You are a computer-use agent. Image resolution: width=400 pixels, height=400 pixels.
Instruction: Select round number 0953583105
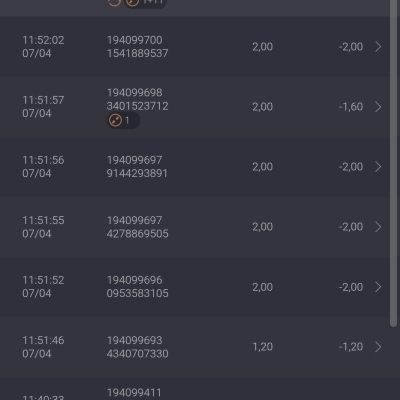pos(137,293)
